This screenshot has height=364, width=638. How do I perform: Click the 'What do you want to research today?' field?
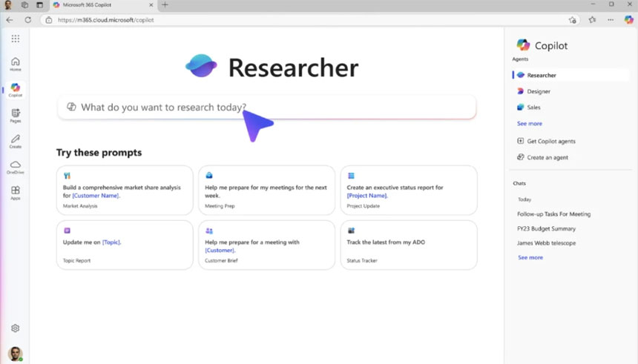(x=267, y=107)
